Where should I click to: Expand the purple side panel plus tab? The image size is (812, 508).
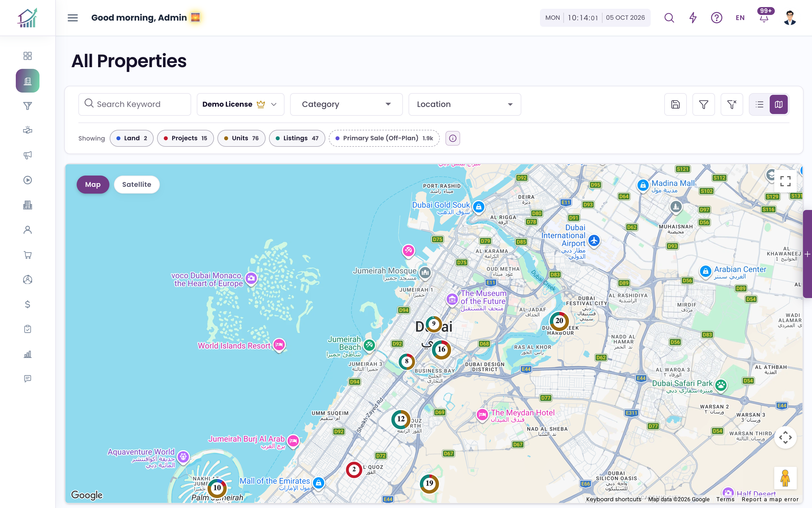(x=808, y=254)
